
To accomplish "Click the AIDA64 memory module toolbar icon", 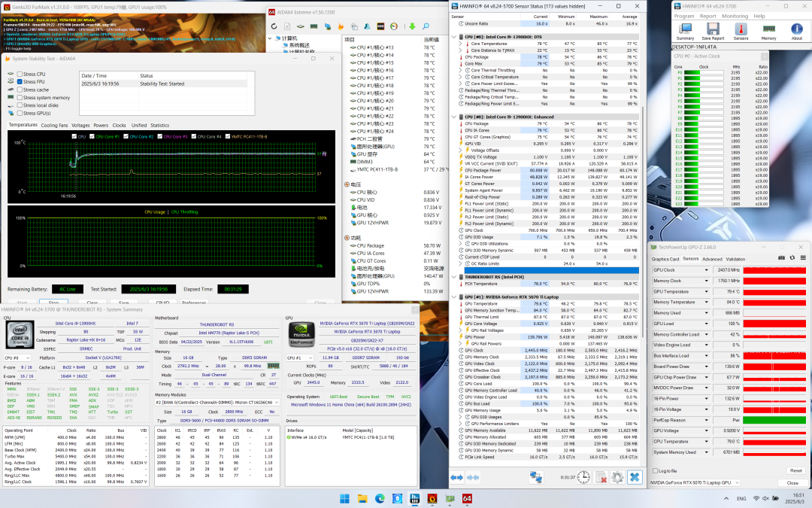I will pos(314,26).
